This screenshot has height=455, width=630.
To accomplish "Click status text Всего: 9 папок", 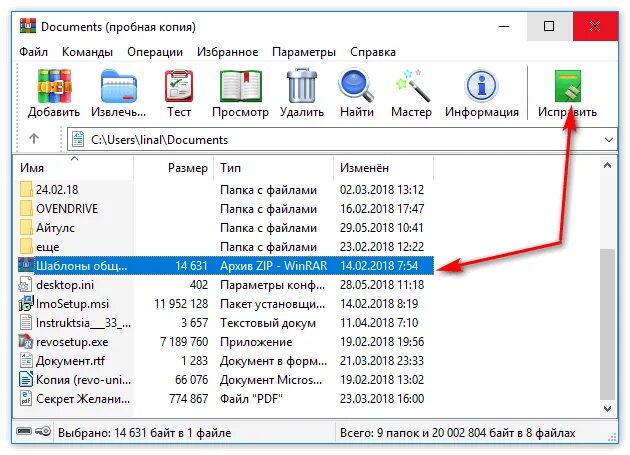I will [x=457, y=432].
